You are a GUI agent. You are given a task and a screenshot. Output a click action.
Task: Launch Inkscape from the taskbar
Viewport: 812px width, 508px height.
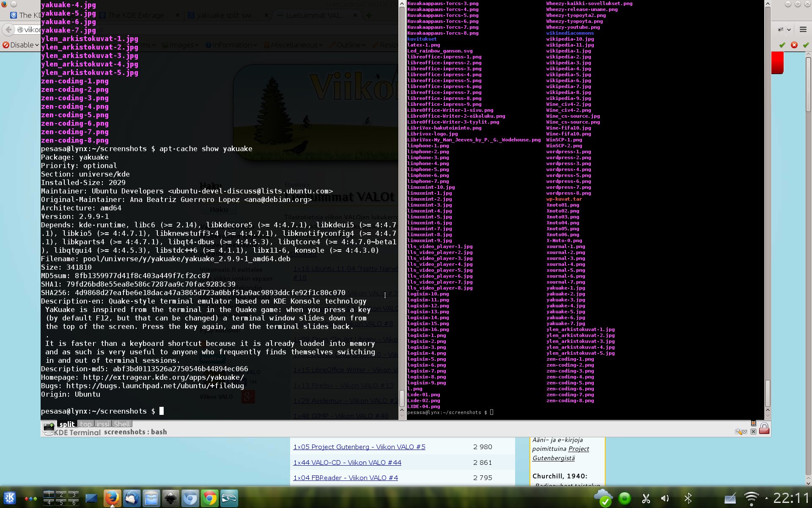pos(171,498)
